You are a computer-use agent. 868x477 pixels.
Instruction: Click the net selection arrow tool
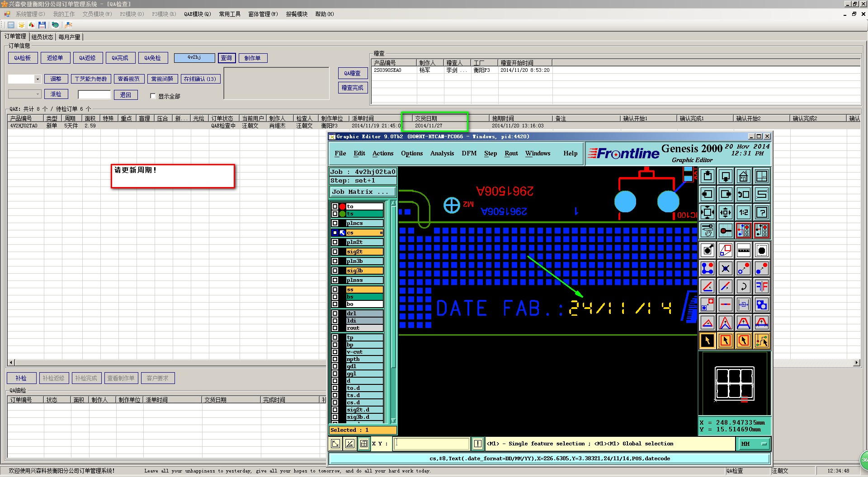coord(762,341)
